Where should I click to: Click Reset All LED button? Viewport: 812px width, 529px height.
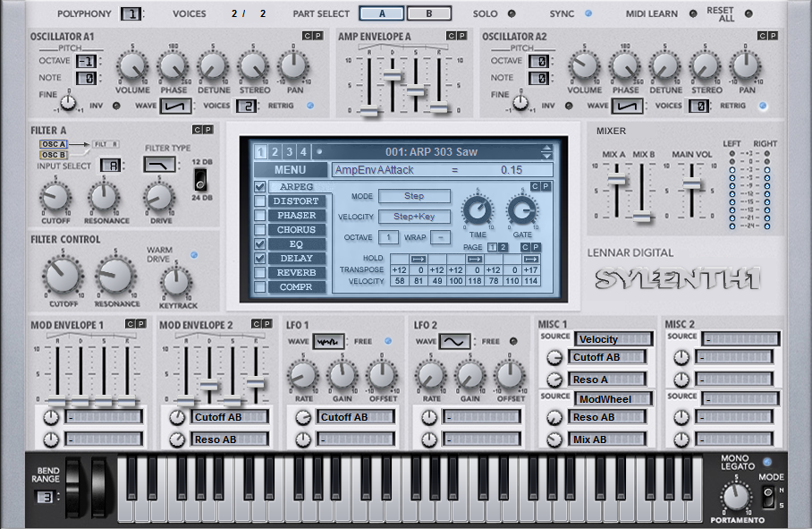749,14
